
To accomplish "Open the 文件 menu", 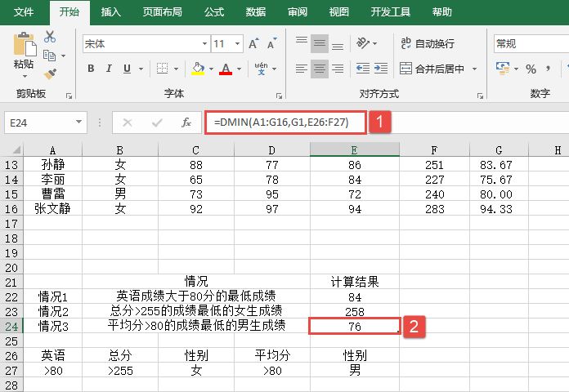I will click(25, 12).
